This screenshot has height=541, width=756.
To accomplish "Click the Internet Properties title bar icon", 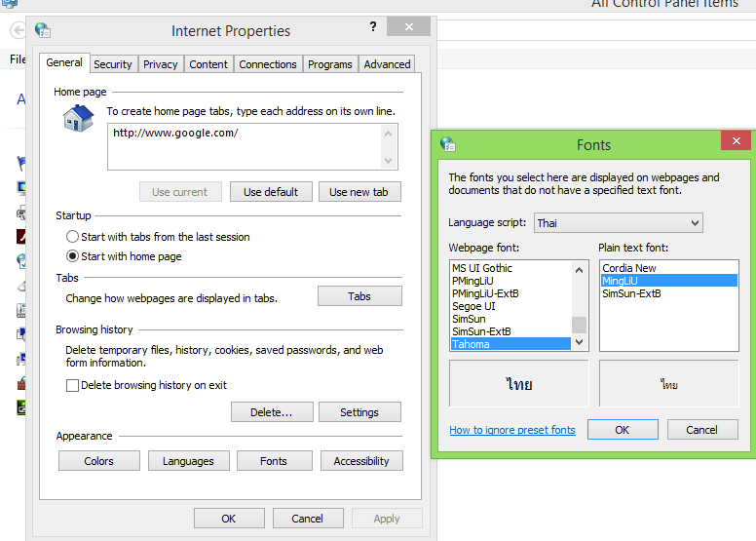I will pyautogui.click(x=43, y=30).
